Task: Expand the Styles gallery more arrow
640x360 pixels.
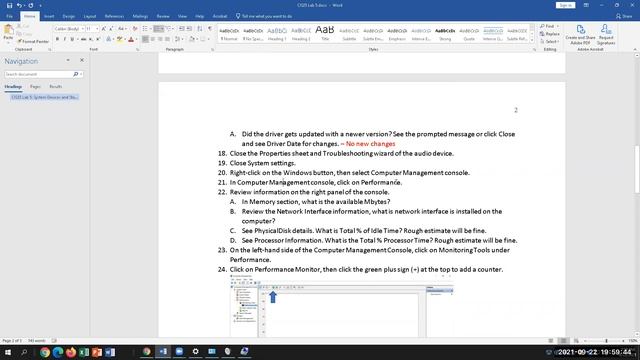Action: coord(532,40)
